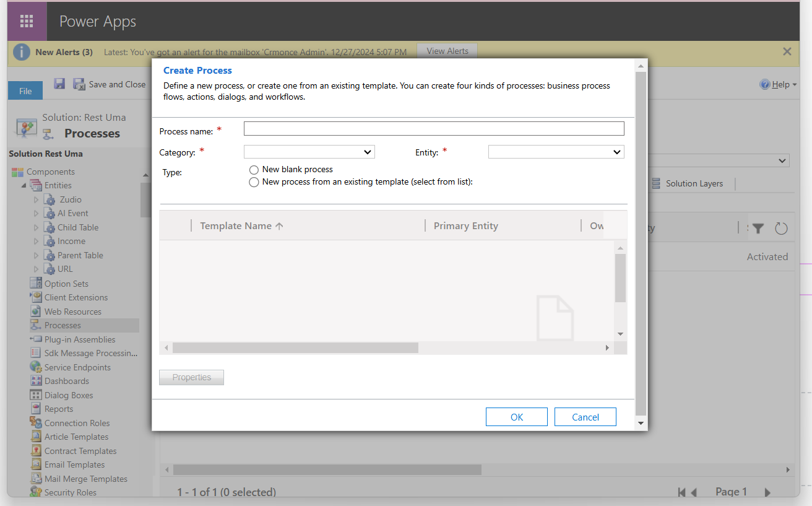
Task: Go to next page arrow
Action: coord(767,492)
